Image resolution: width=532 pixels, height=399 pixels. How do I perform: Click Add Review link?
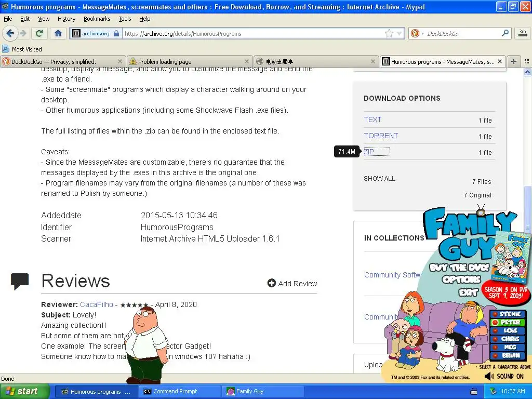(x=292, y=283)
